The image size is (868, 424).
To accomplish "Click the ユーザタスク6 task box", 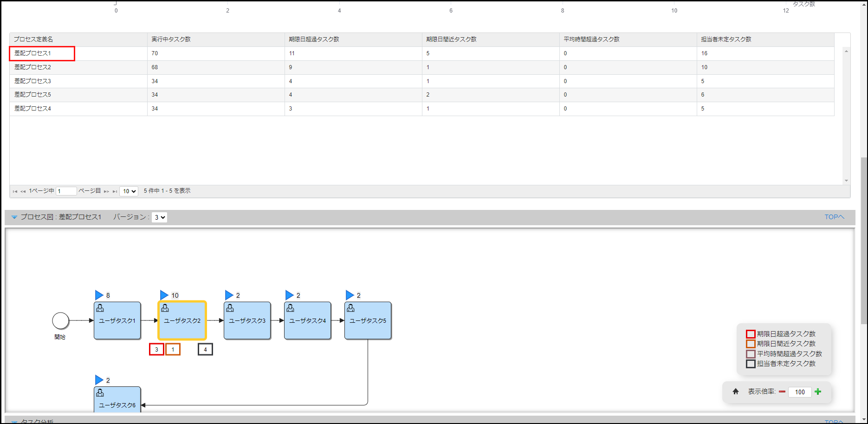I will tap(117, 399).
